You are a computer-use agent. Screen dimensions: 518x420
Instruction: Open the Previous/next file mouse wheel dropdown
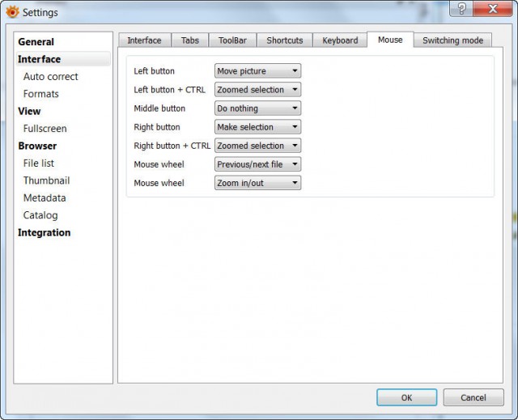point(257,164)
